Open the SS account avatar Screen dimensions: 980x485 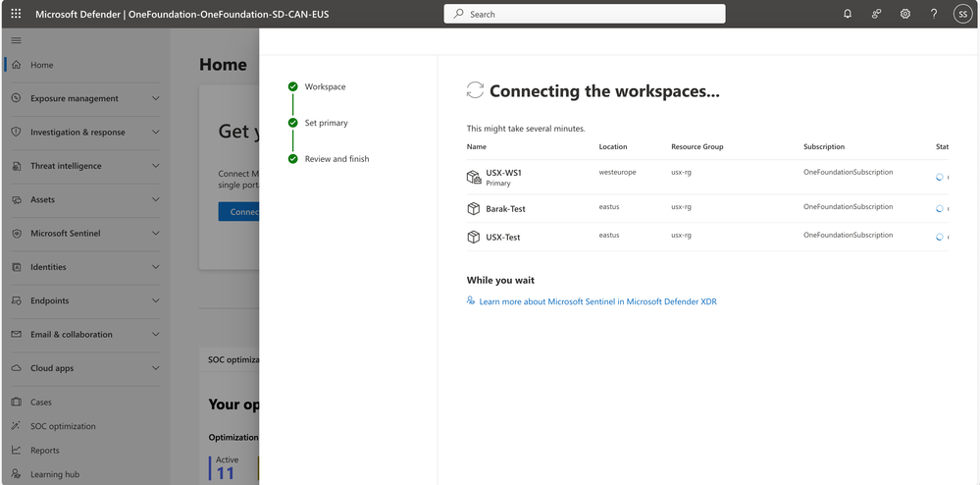tap(963, 14)
